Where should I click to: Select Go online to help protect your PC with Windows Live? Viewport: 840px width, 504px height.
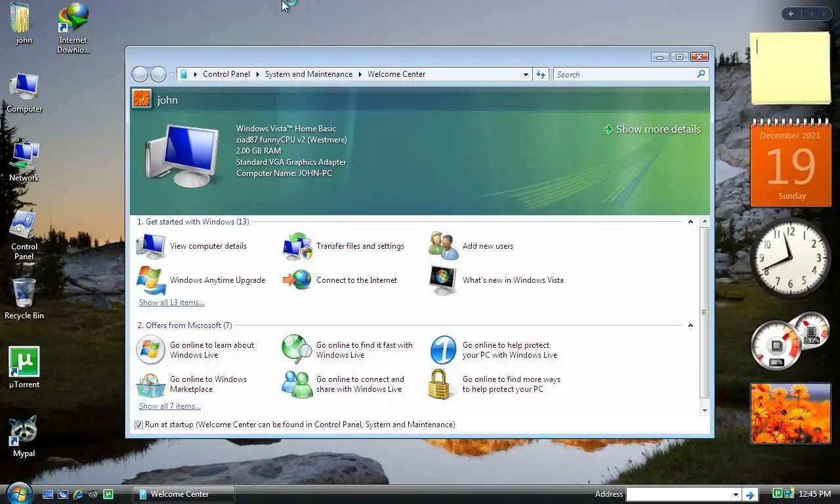pos(493,350)
